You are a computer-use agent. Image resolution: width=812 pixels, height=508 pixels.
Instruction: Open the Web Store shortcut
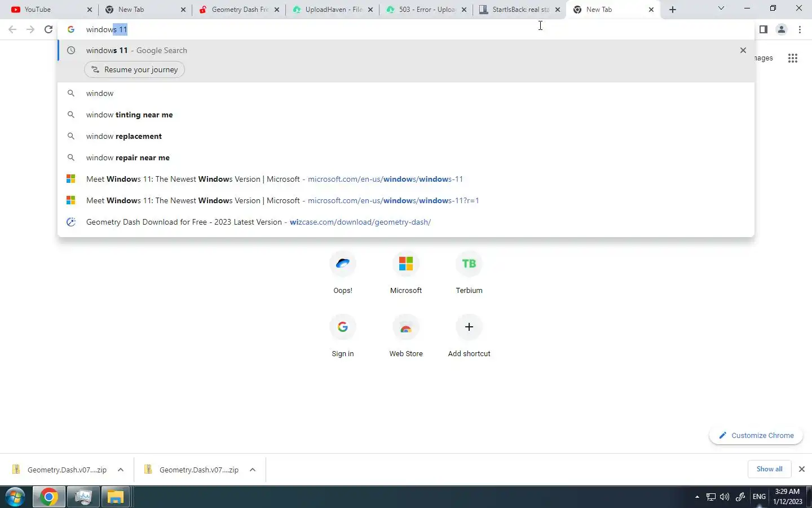click(406, 336)
